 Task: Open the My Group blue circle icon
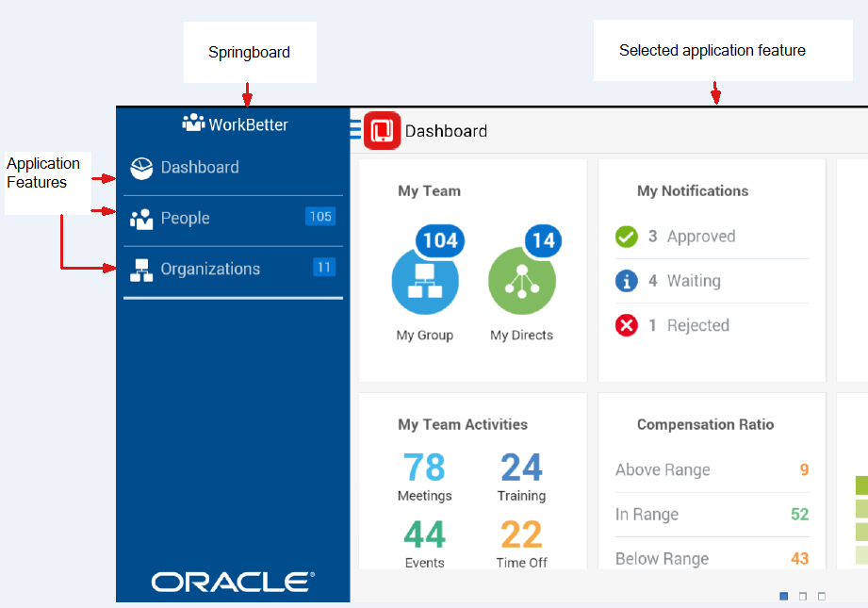pyautogui.click(x=425, y=281)
